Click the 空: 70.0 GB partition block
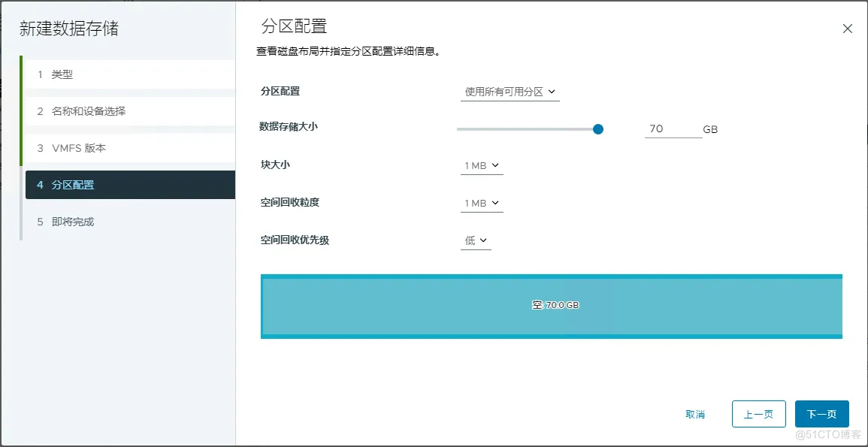Screen dimensions: 868x447 [552, 305]
